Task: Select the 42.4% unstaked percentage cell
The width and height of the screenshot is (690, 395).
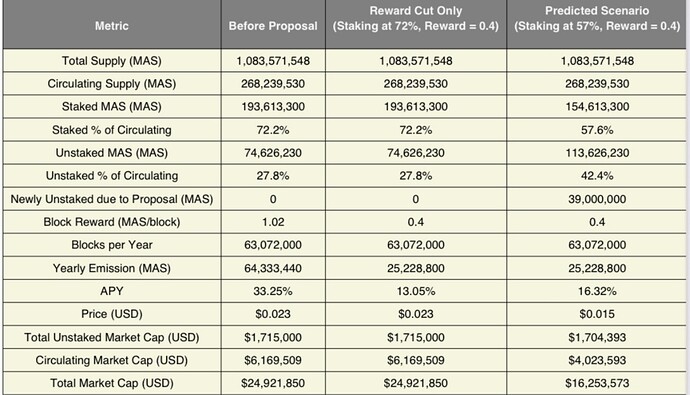Action: click(597, 176)
